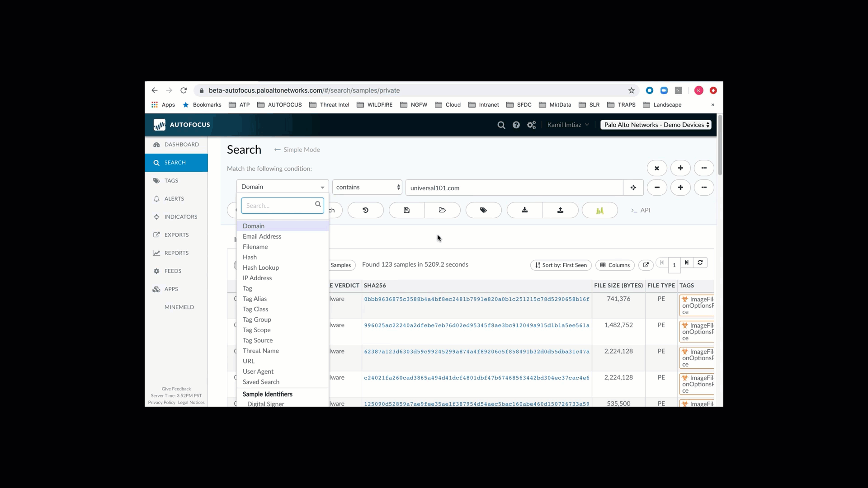The width and height of the screenshot is (868, 488).
Task: Open Indicators in the sidebar
Action: (x=176, y=217)
